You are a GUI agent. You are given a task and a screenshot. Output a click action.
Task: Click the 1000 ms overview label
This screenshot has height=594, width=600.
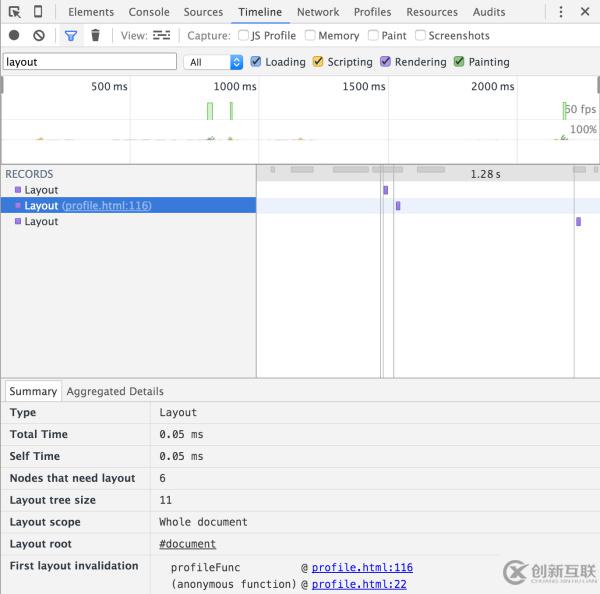click(x=235, y=86)
